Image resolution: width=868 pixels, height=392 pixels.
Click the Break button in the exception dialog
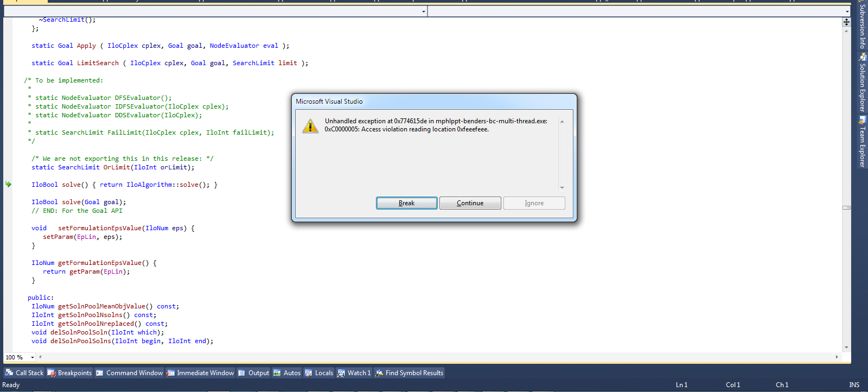(x=406, y=203)
